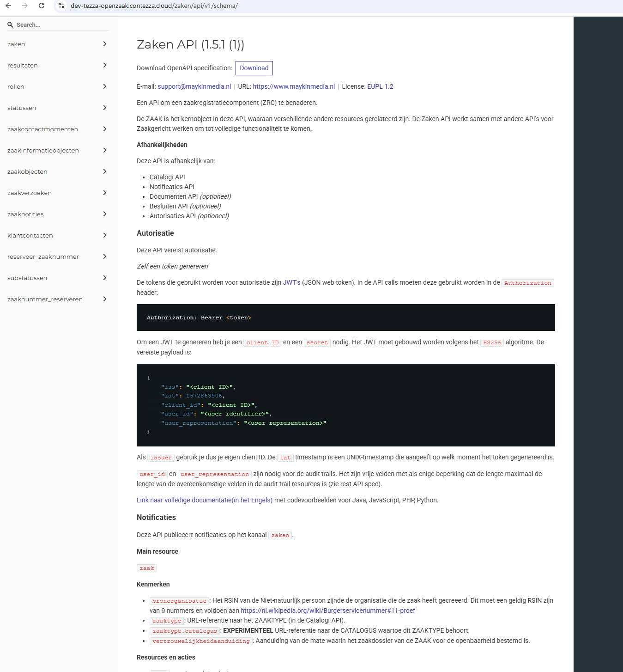This screenshot has width=623, height=672.
Task: Click the browser address bar URL
Action: point(154,6)
